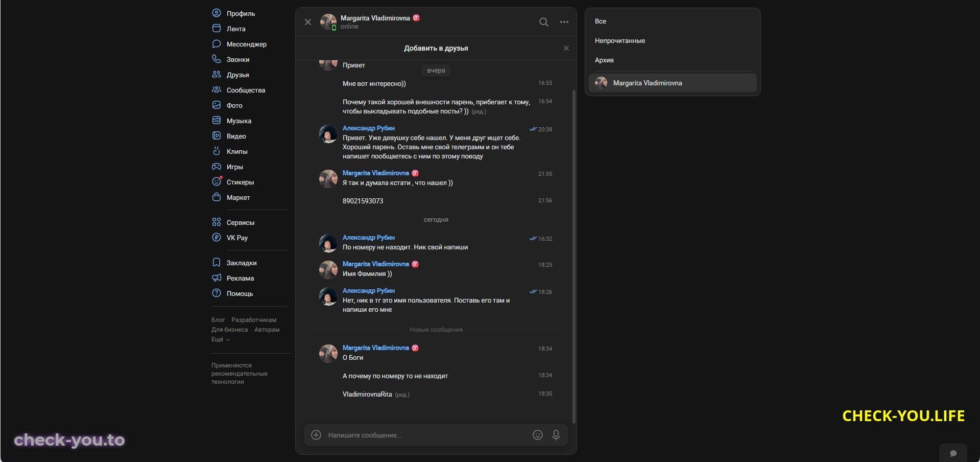Open the Сервисы services icon
Viewport: 980px width, 462px height.
point(217,222)
